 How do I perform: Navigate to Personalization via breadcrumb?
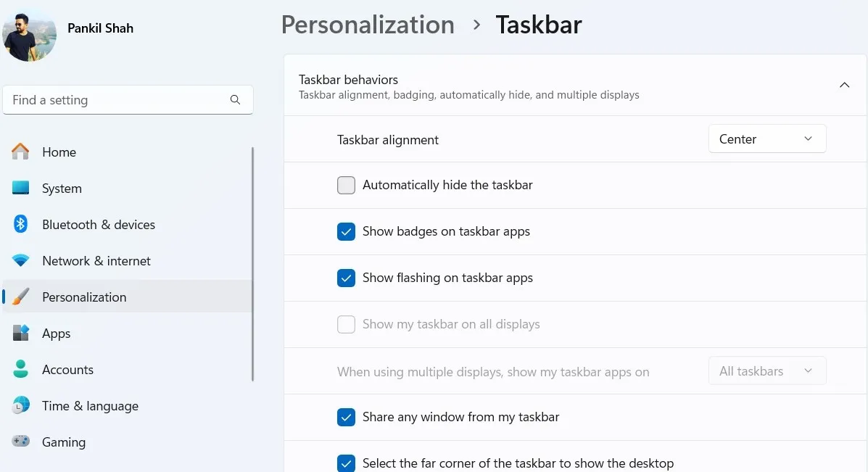[368, 25]
